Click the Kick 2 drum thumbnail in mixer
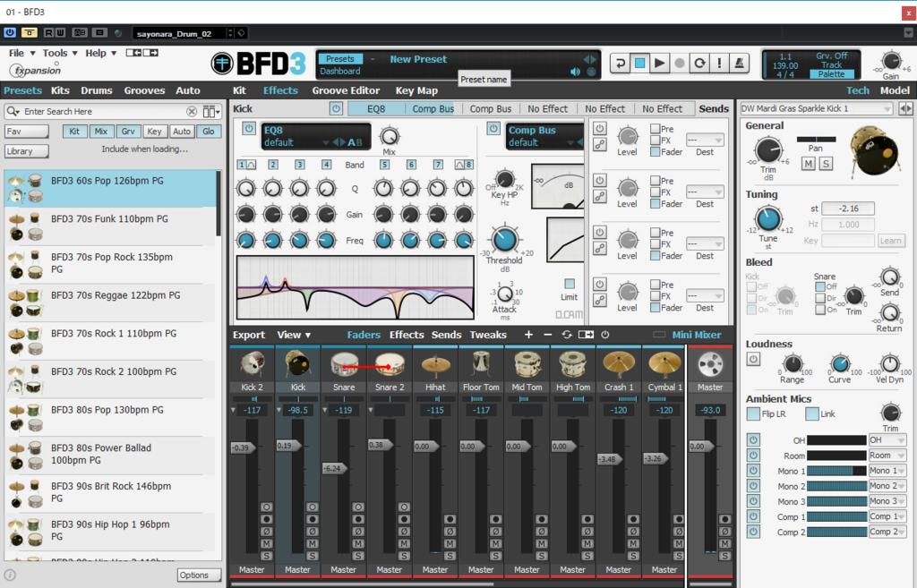The image size is (917, 588). point(252,364)
